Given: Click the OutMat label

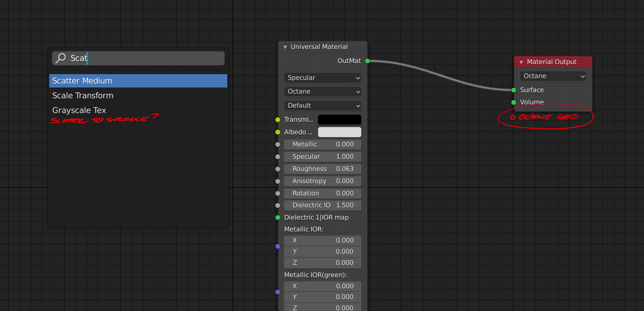Looking at the screenshot, I should pyautogui.click(x=349, y=61).
